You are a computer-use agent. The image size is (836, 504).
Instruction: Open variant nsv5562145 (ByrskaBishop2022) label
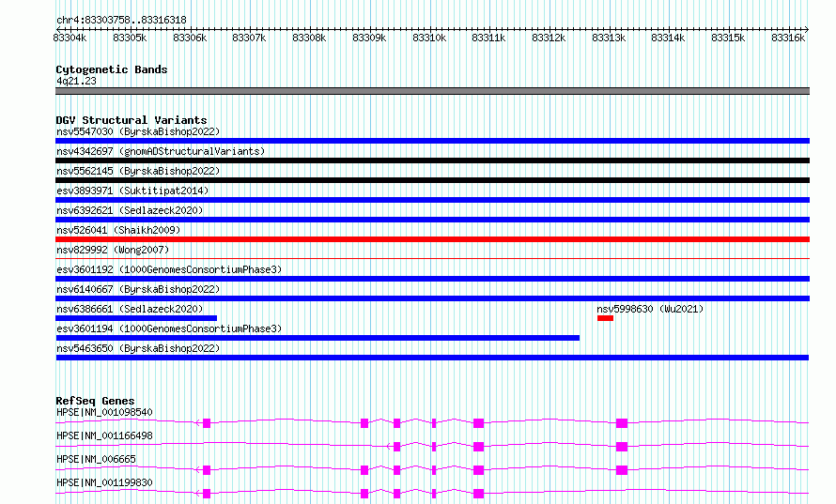(138, 171)
